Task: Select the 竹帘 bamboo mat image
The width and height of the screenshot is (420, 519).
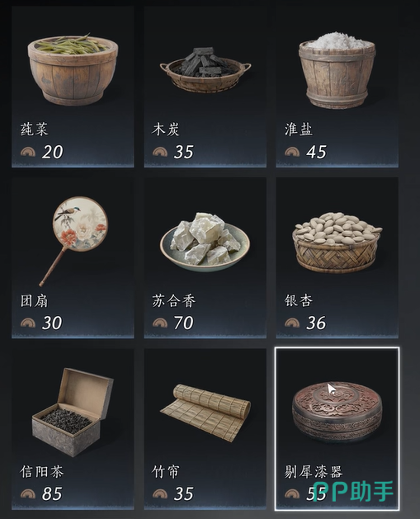Action: (205, 412)
